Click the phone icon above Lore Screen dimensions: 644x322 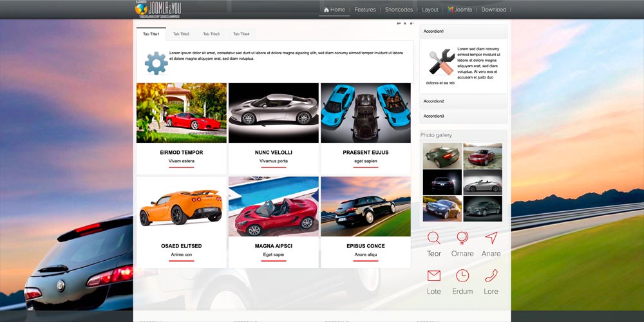click(491, 276)
